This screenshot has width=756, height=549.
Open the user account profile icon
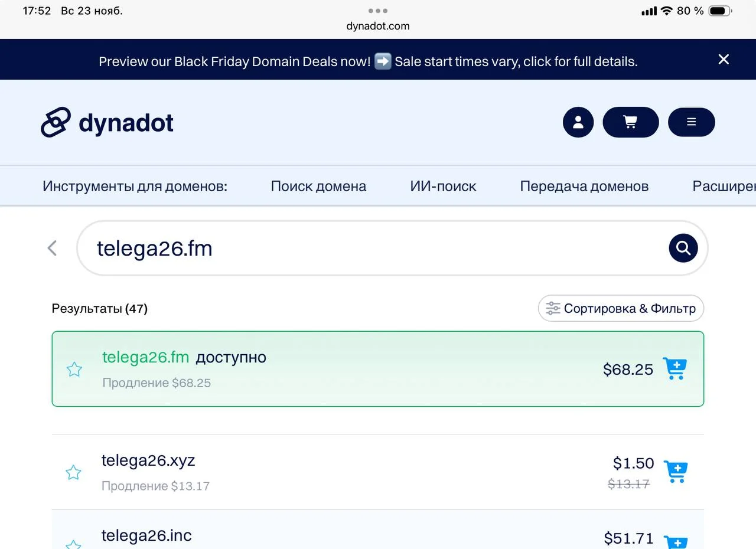[x=578, y=122]
